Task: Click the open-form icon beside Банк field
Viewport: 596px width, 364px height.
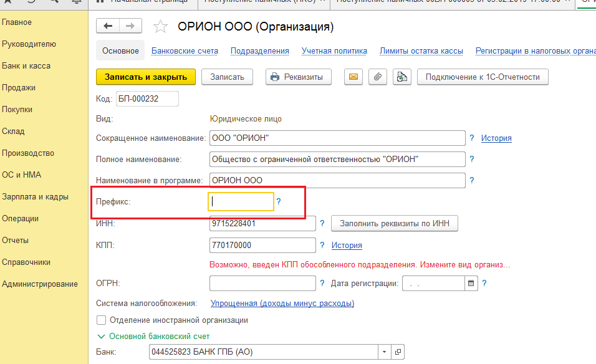Action: coord(398,352)
